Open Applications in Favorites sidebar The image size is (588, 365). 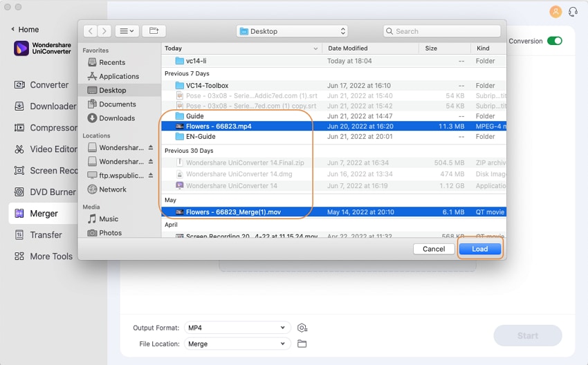[x=113, y=76]
